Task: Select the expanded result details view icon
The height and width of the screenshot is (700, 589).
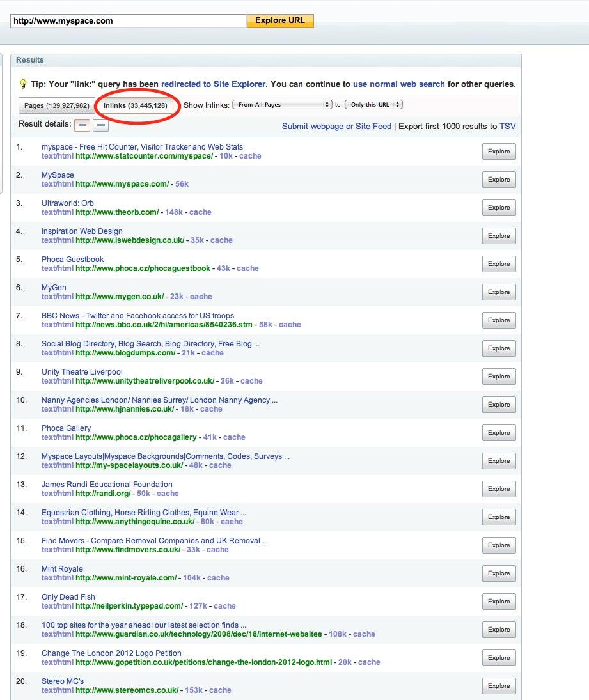Action: coord(100,125)
